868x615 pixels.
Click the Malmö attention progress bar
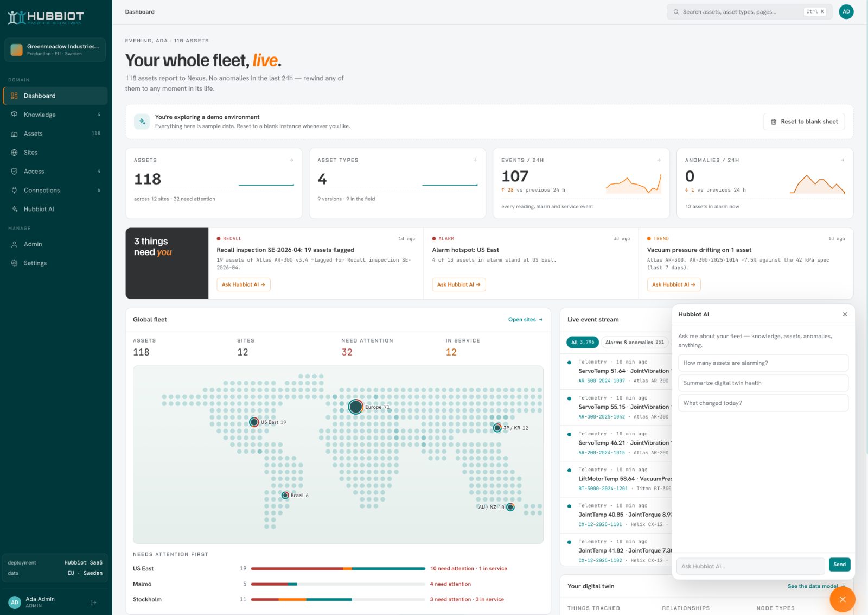338,584
